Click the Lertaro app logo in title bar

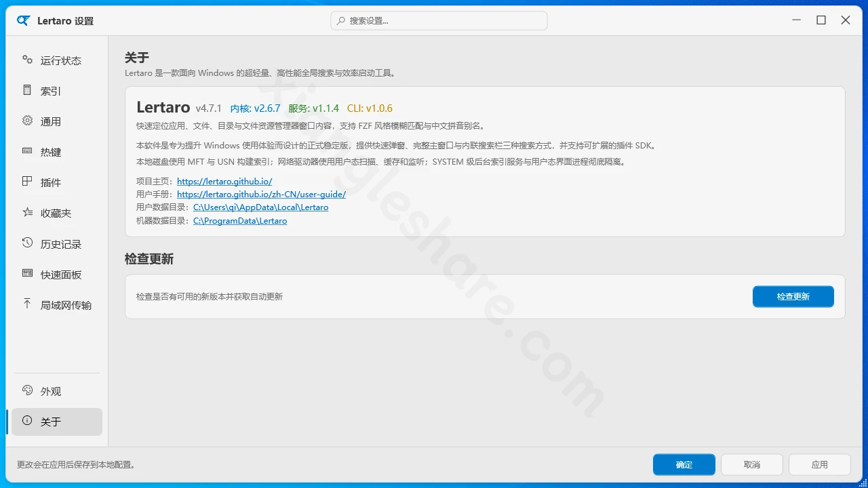point(24,20)
